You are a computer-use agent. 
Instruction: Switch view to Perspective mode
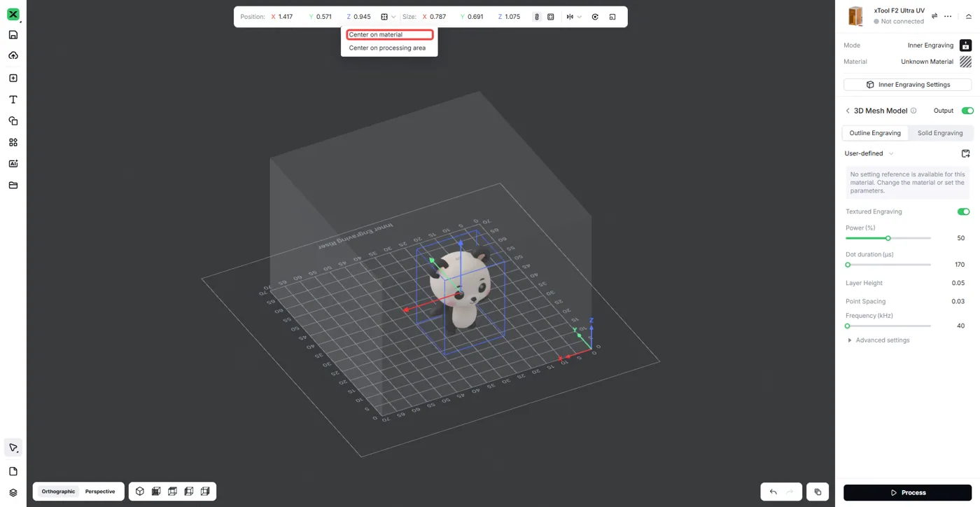(100, 492)
